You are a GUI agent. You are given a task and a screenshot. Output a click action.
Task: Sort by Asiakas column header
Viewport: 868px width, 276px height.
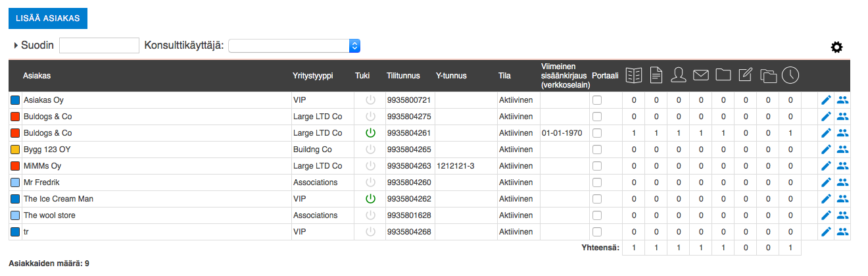tap(37, 76)
